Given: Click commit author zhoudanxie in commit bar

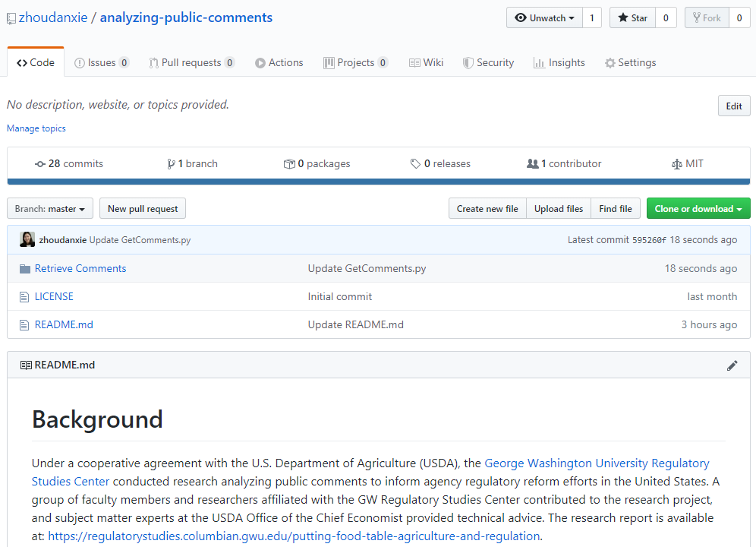Looking at the screenshot, I should pos(63,240).
